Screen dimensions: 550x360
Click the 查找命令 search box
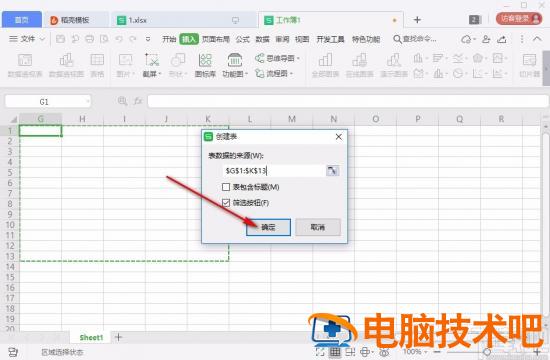[x=415, y=39]
